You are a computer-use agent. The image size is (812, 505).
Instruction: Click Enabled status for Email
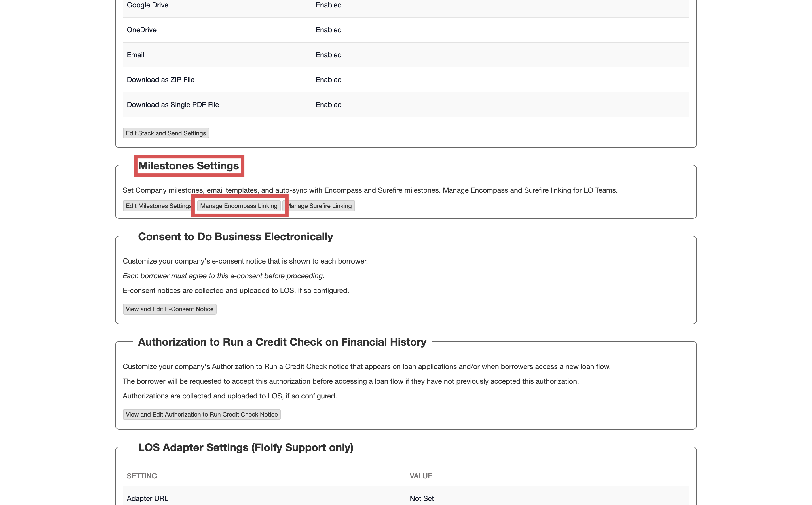329,55
